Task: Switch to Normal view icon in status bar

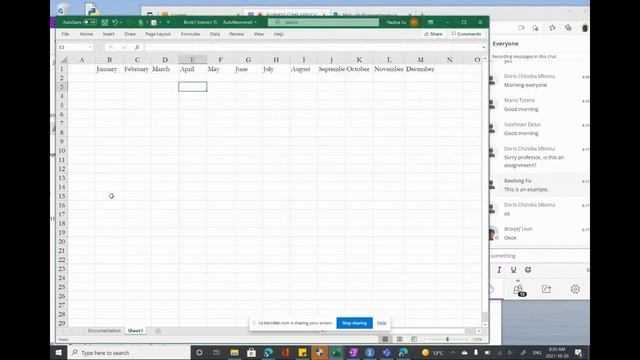Action: 385,339
